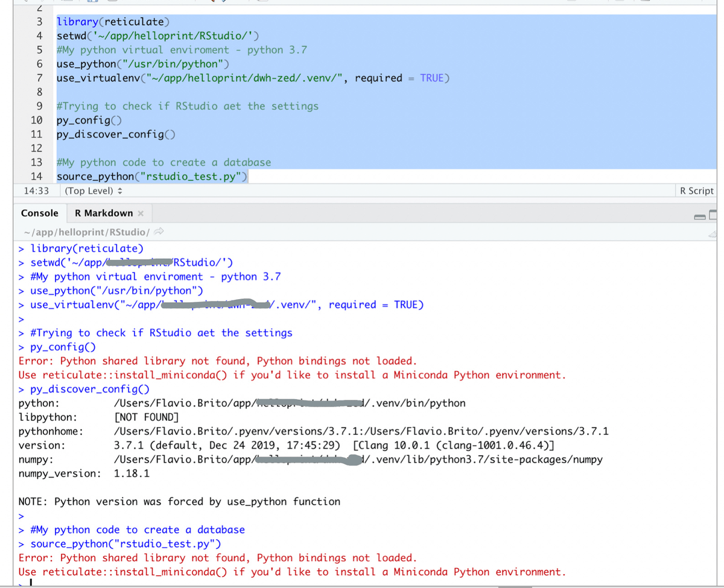Open the R Script file type menu
Screen dimensions: 724x588
697,191
